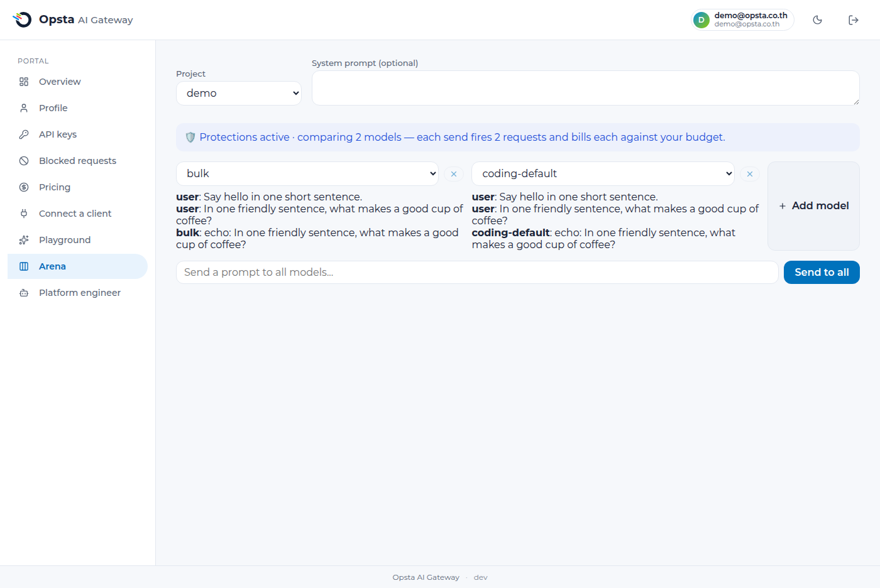Click the System prompt (optional) label

point(365,63)
